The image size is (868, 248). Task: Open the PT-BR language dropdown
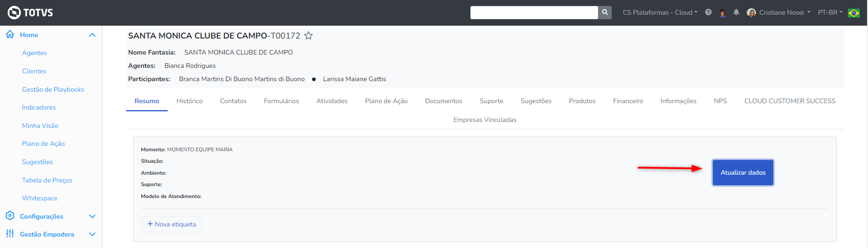tap(830, 12)
